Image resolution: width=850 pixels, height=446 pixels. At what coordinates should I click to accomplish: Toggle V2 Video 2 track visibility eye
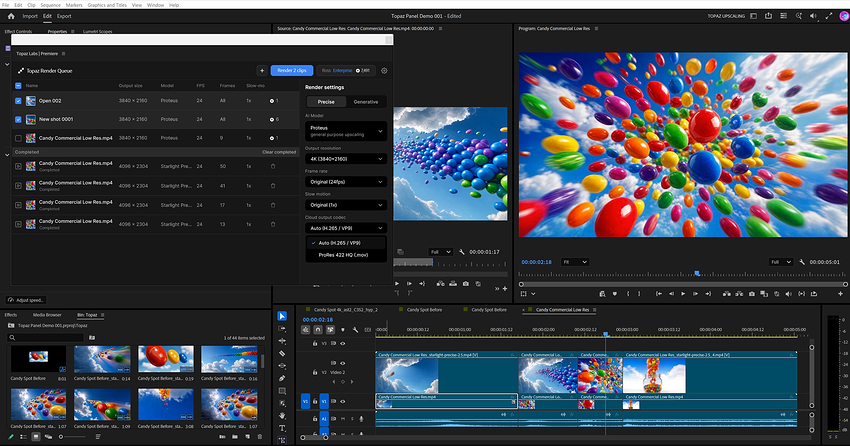pos(343,363)
